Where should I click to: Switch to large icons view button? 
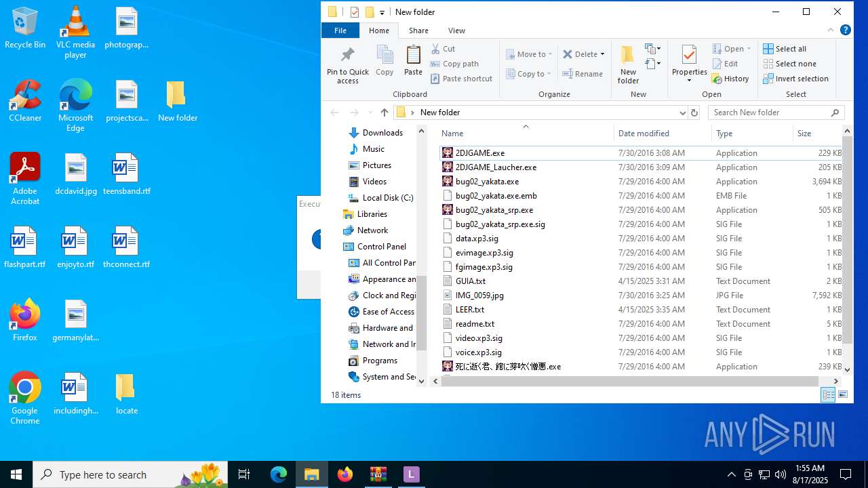(843, 394)
